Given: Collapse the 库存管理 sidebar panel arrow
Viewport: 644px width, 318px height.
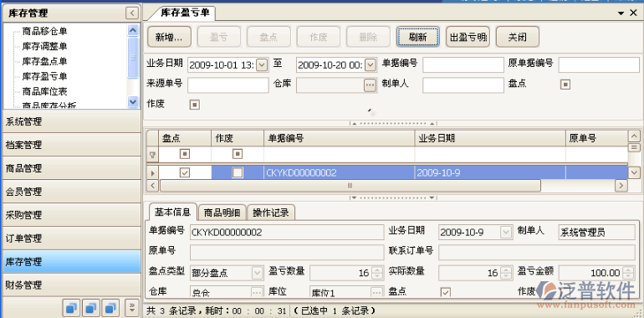Looking at the screenshot, I should click(x=131, y=13).
